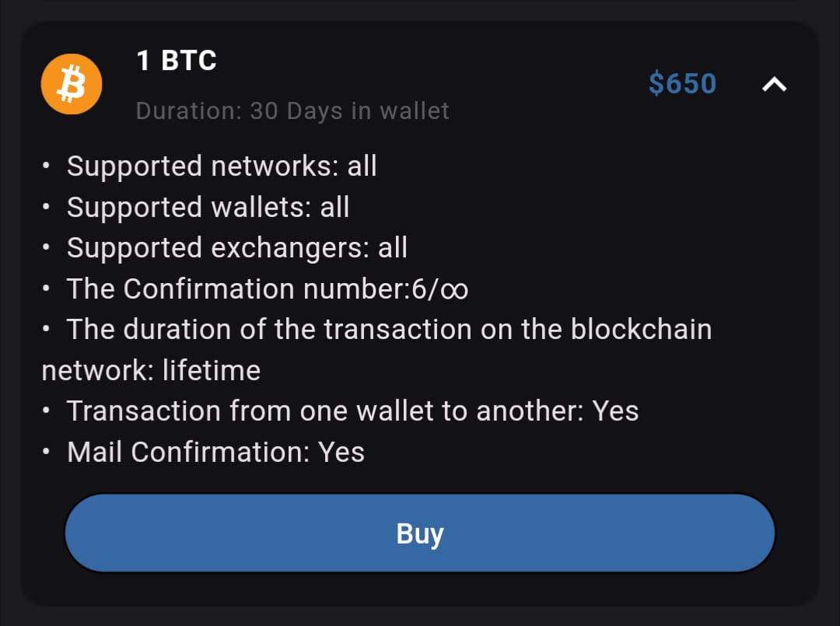Click the orange Bitcoin logo icon
The image size is (840, 626).
72,83
